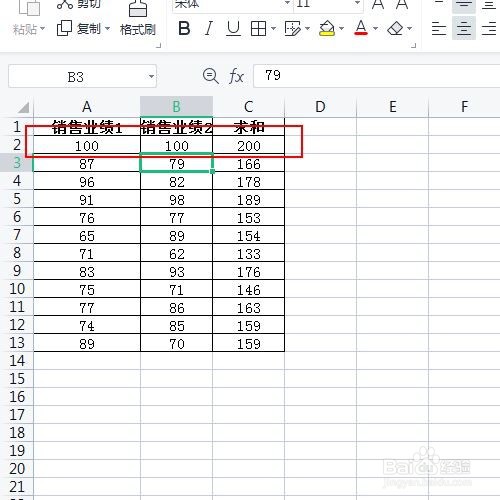Open font settings dialog launcher
This screenshot has width=500, height=500.
click(414, 45)
